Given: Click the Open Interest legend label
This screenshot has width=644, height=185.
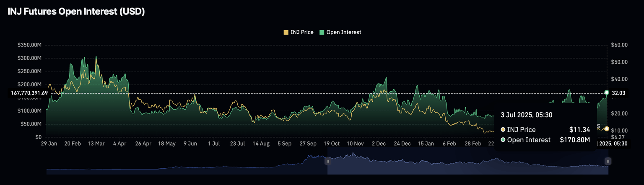Looking at the screenshot, I should (x=343, y=32).
